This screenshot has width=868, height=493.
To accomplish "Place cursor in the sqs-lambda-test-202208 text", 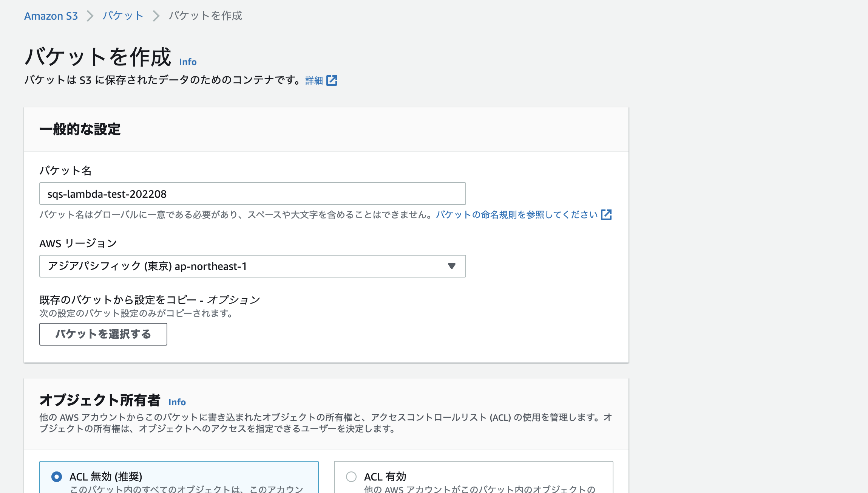I will coord(107,194).
